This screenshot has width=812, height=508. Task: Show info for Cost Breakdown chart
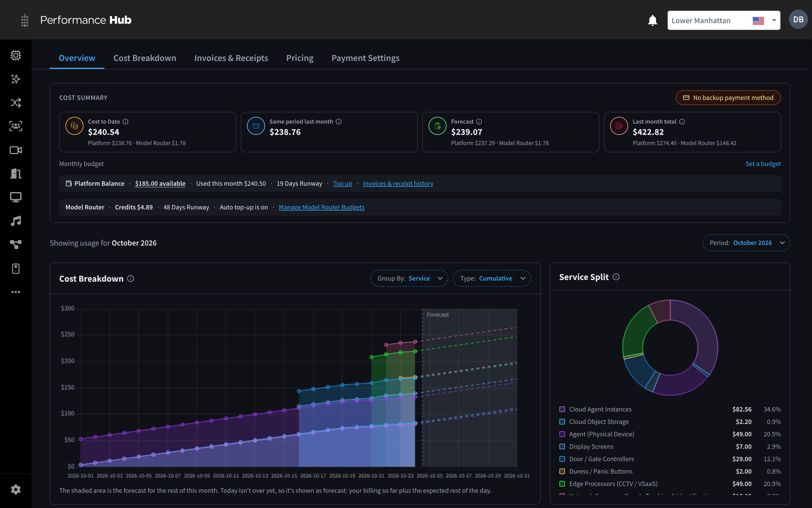[131, 279]
